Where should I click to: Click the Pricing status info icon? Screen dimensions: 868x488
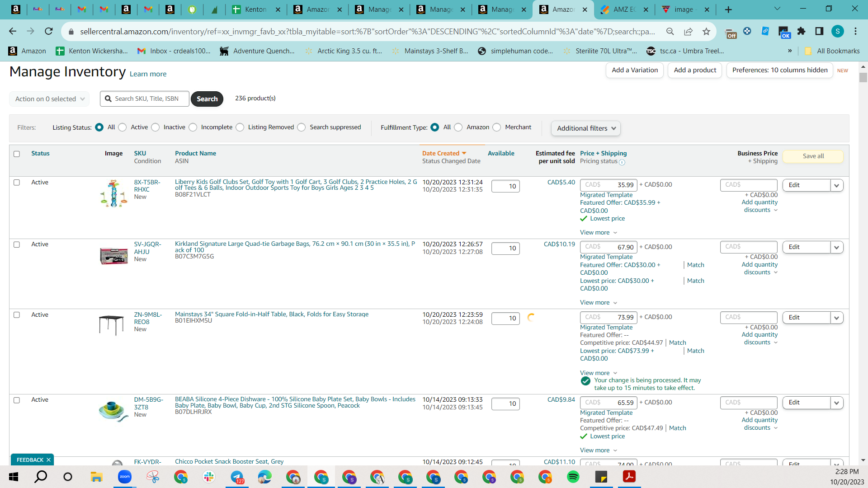point(622,162)
